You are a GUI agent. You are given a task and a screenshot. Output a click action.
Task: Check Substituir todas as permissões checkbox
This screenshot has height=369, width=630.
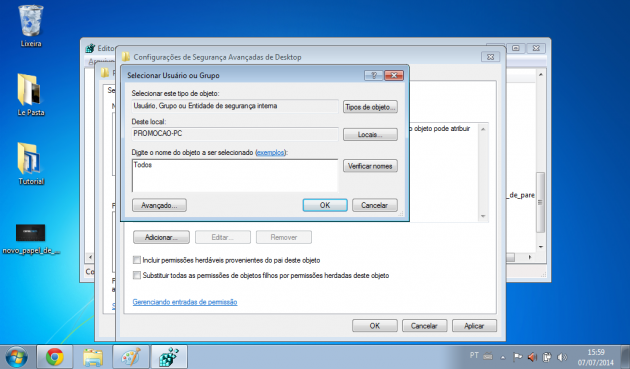coord(137,275)
